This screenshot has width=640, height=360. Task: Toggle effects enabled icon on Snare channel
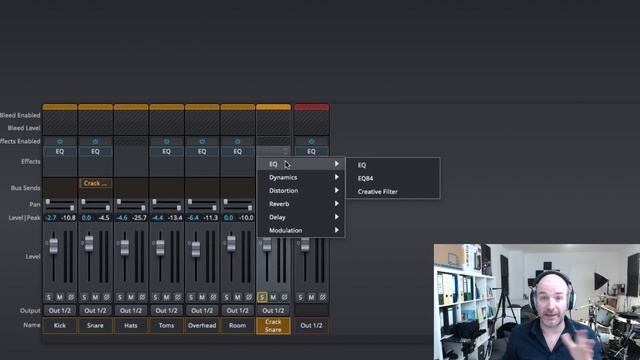[x=95, y=141]
